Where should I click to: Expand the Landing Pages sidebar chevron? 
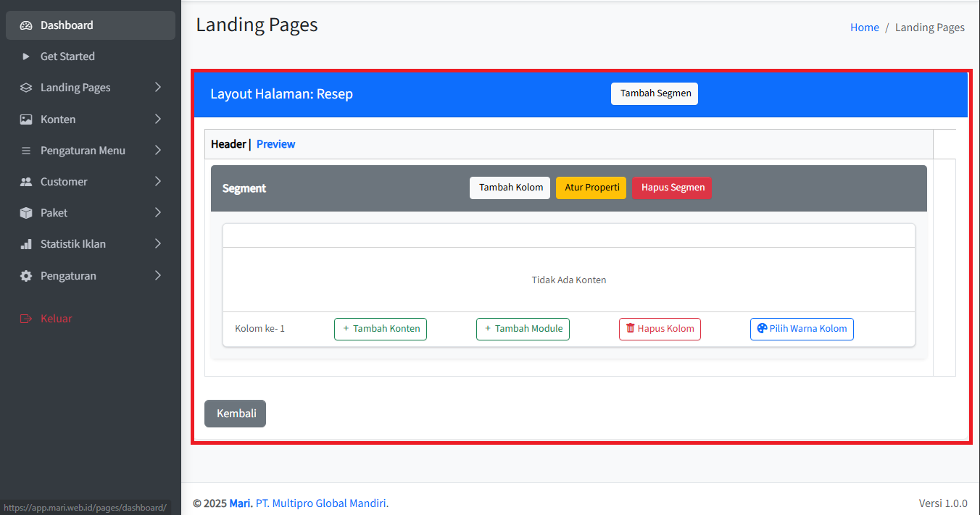[158, 88]
